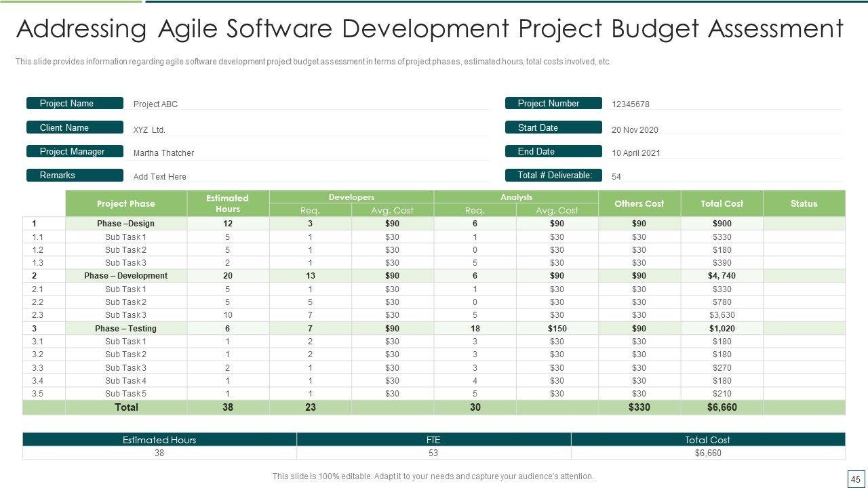Select the Phase – Development row name

(126, 276)
